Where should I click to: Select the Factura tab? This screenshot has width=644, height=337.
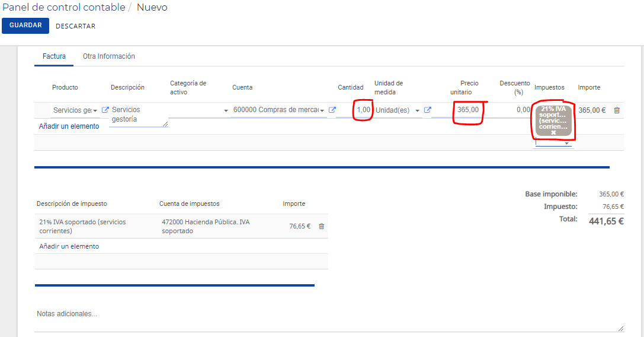(54, 56)
